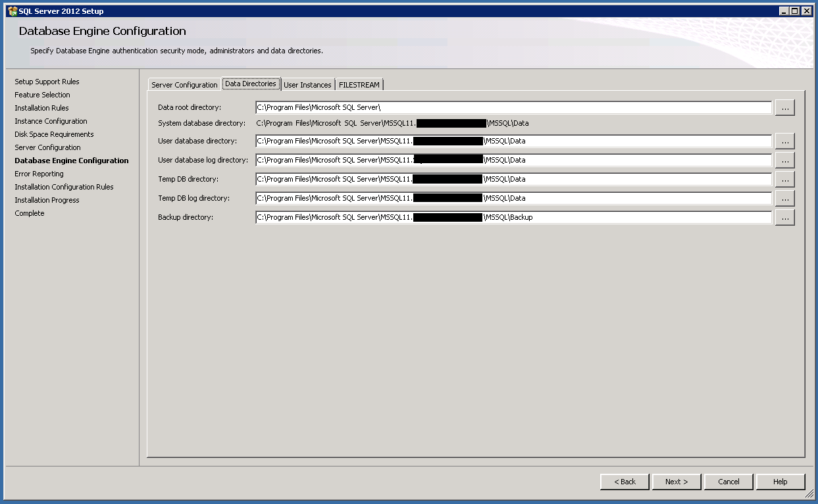This screenshot has height=504, width=818.
Task: Proceed with the Next button
Action: 677,482
